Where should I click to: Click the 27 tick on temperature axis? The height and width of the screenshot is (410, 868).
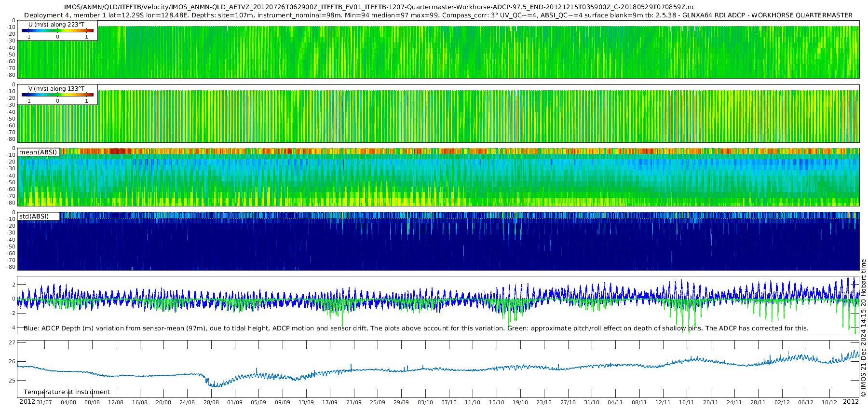click(x=12, y=343)
